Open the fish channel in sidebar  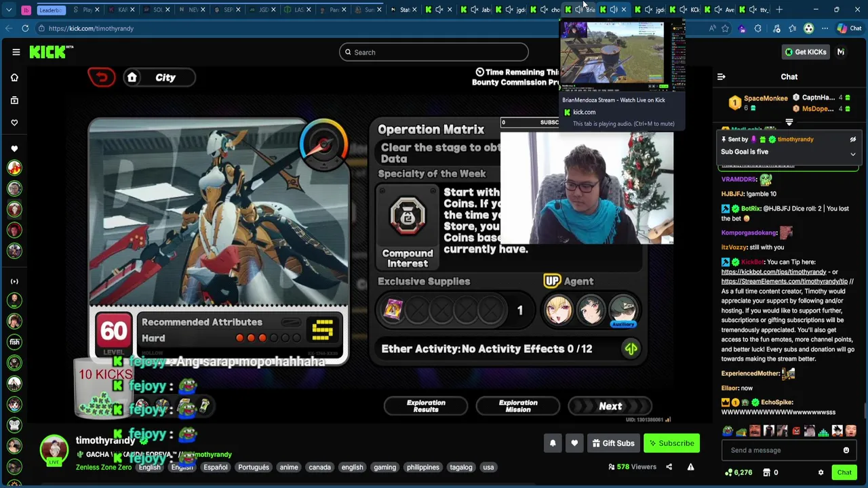point(14,342)
